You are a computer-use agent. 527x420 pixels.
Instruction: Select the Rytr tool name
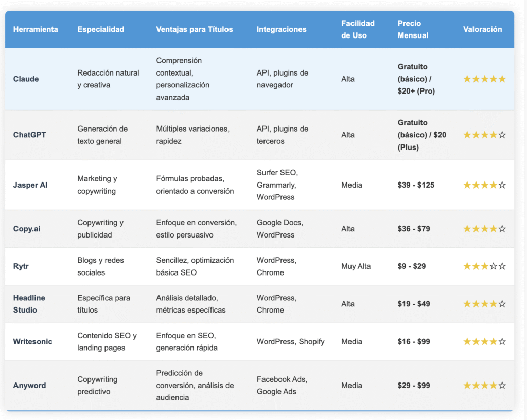(x=21, y=266)
